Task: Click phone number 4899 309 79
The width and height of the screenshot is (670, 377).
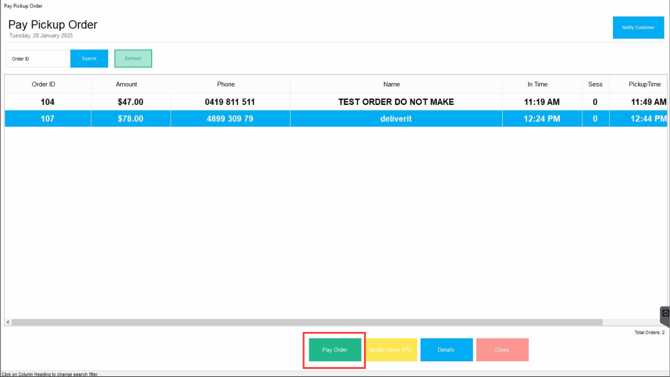Action: tap(230, 118)
